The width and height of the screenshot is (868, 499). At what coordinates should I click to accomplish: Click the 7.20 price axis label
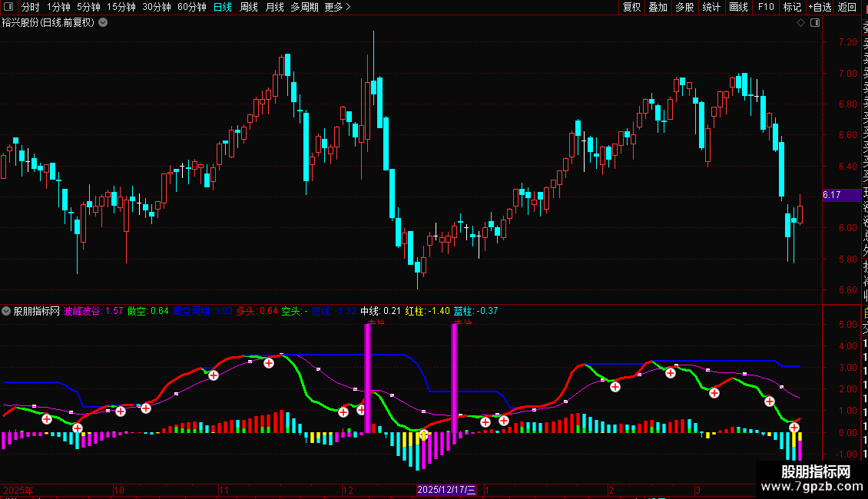(847, 42)
